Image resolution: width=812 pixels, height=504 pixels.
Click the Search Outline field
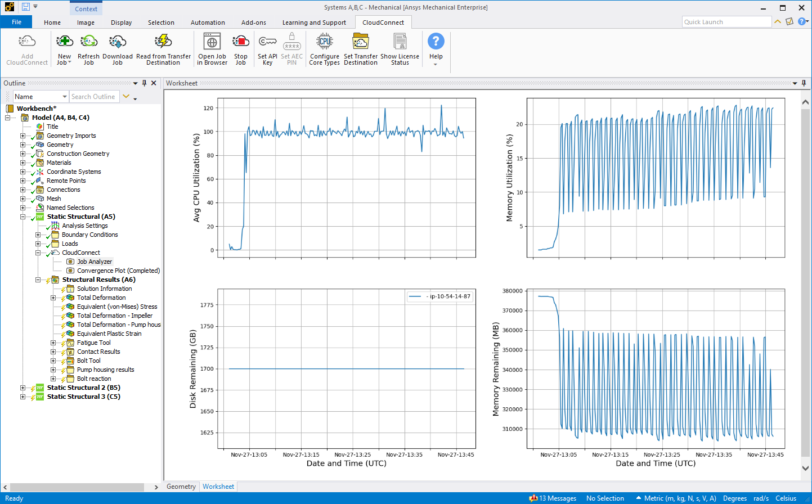click(x=94, y=97)
